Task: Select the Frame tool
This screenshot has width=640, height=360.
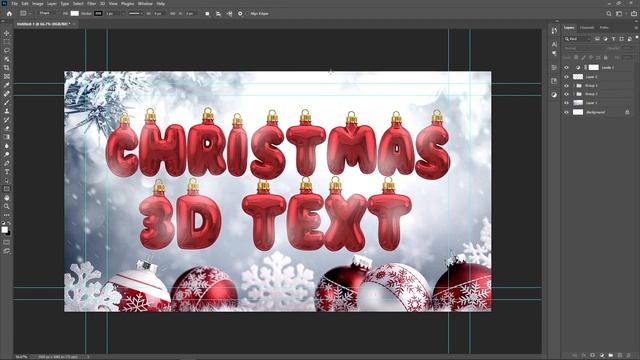Action: pos(7,76)
